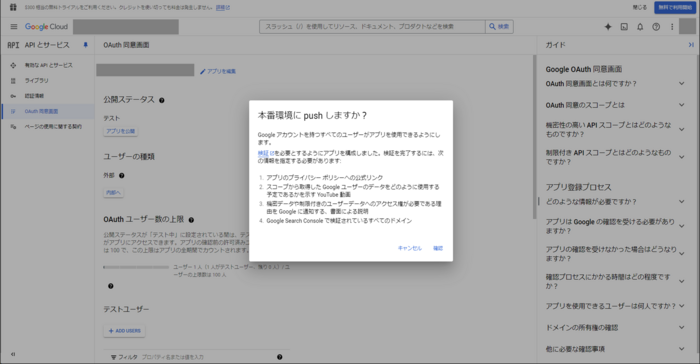The image size is (700, 364).
Task: Expand どのような情報が必要ですか？
Action: 615,202
